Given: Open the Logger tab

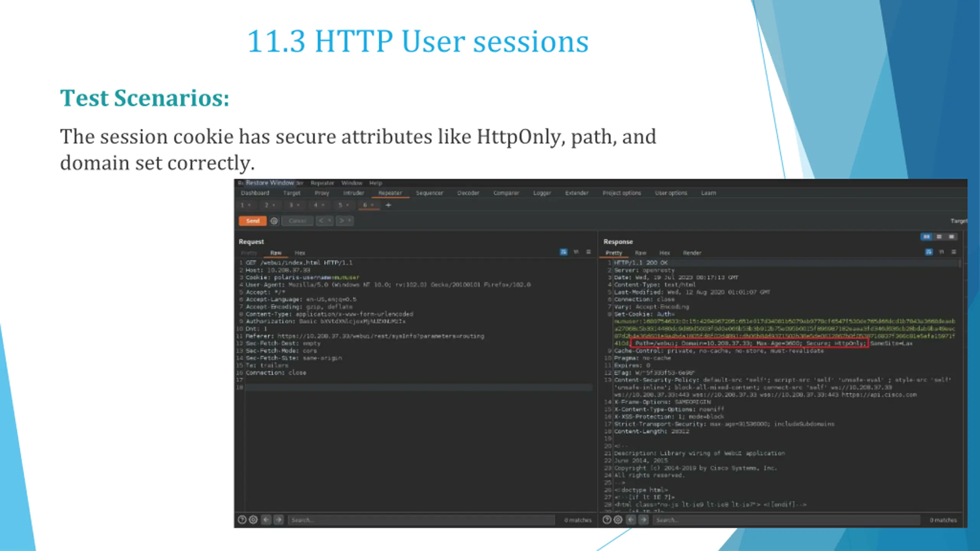Looking at the screenshot, I should tap(542, 193).
